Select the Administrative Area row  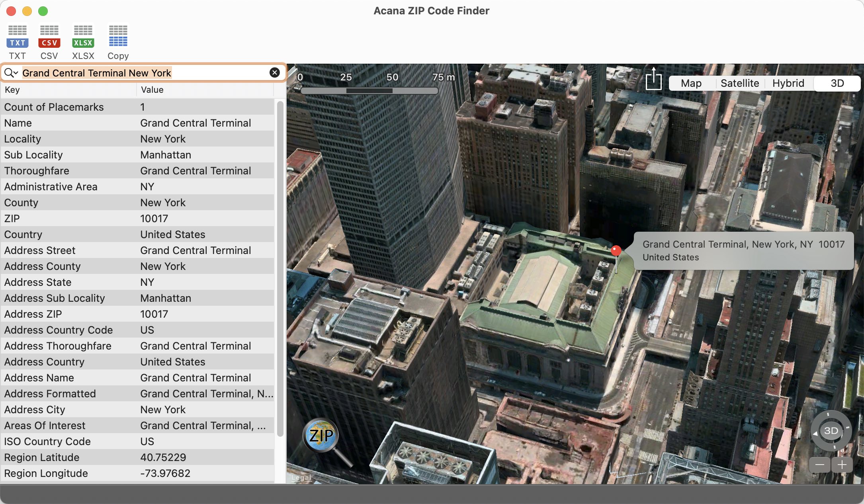tap(137, 187)
